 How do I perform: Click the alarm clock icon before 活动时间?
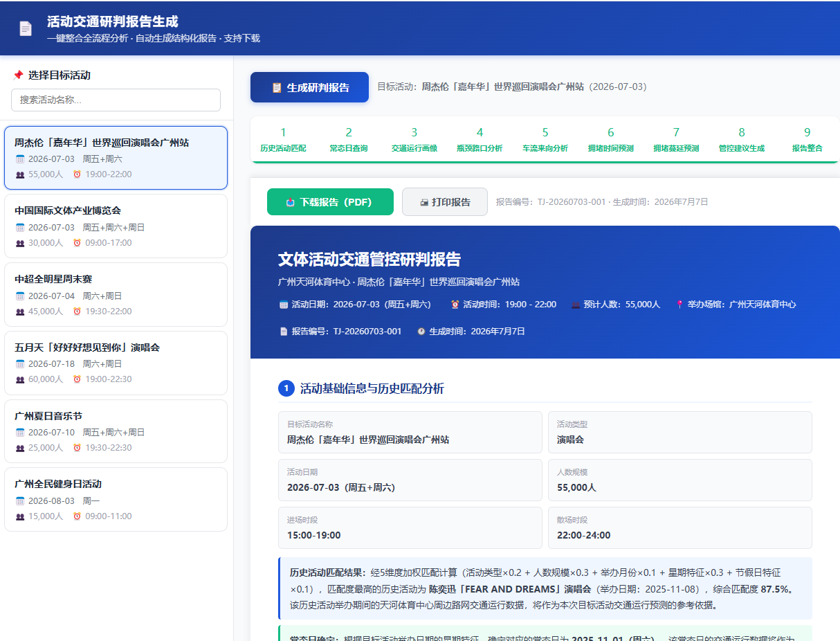point(455,305)
